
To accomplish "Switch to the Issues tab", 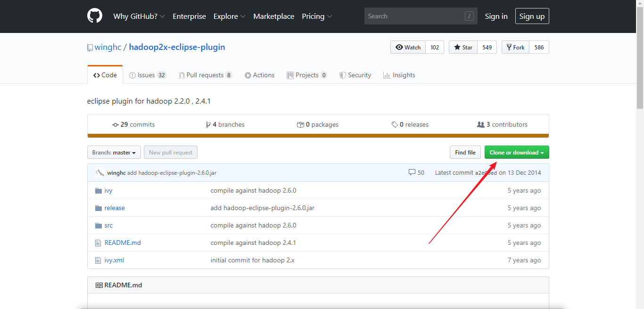I will [x=148, y=75].
